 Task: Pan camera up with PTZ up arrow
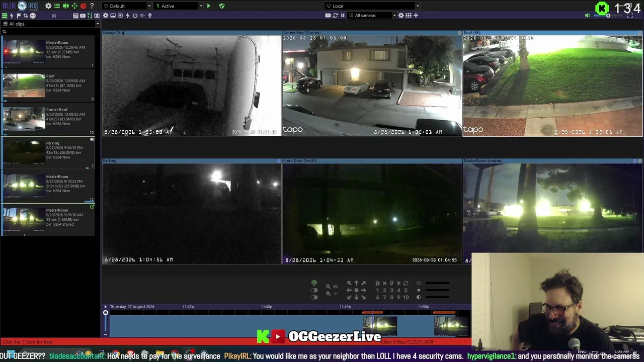tap(356, 283)
